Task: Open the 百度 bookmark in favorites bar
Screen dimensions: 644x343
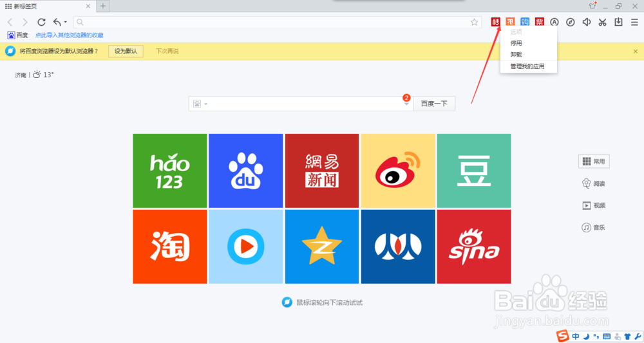Action: 17,35
